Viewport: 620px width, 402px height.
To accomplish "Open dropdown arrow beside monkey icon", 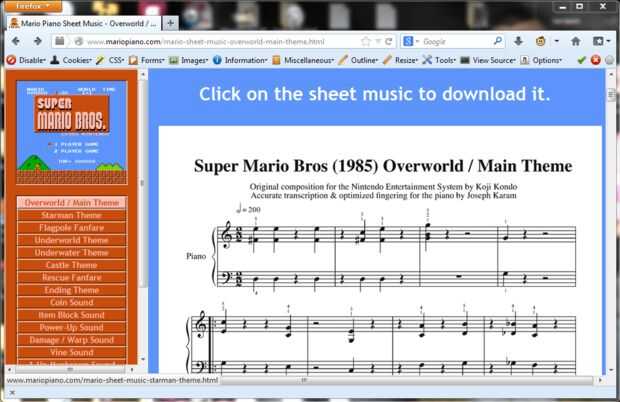I will point(557,41).
